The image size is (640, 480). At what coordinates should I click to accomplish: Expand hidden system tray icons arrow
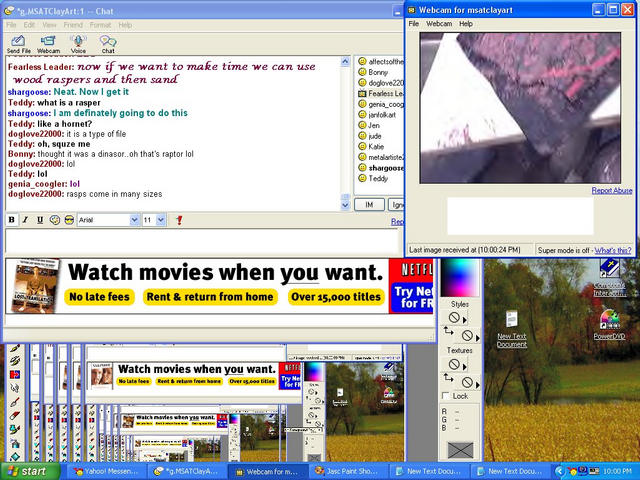560,471
